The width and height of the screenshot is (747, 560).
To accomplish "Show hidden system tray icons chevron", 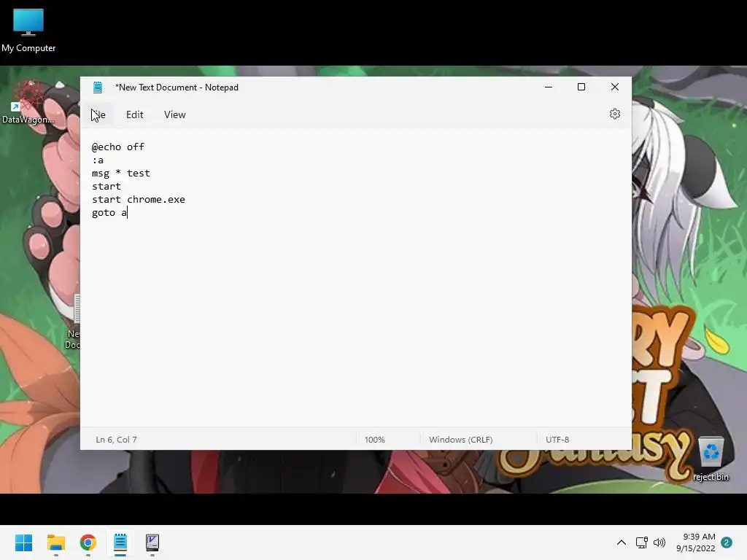I will (622, 542).
